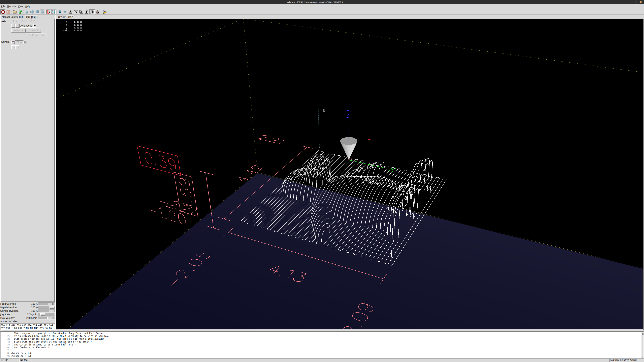Toggle Skip lines with slash icon

[49, 12]
